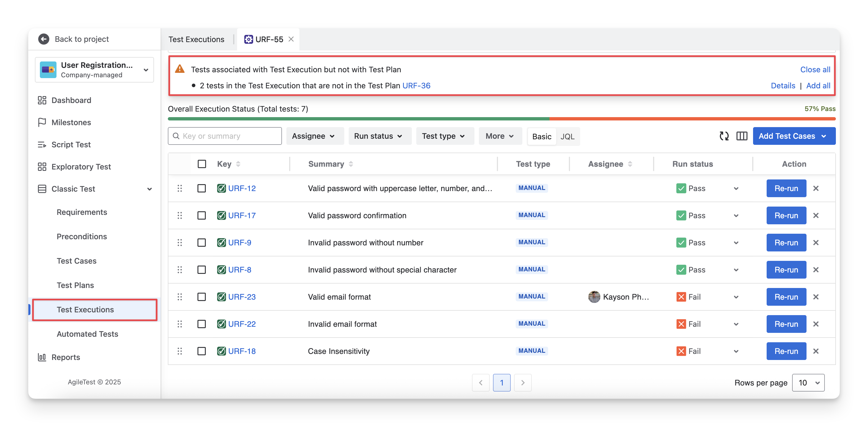868x427 pixels.
Task: Remove URF-23 with its X icon
Action: click(x=816, y=297)
